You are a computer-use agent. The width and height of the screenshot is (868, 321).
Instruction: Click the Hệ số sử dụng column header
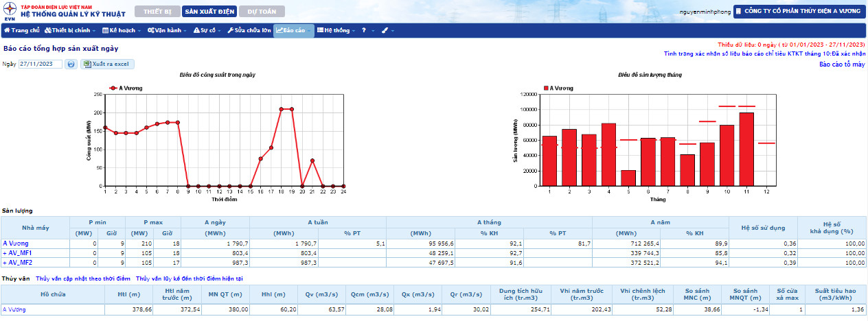763,227
